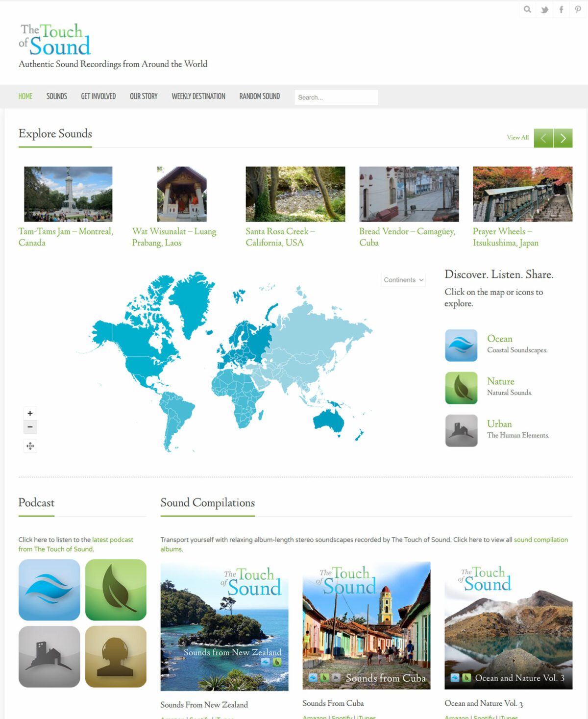
Task: Click the Ocean text link
Action: 500,339
